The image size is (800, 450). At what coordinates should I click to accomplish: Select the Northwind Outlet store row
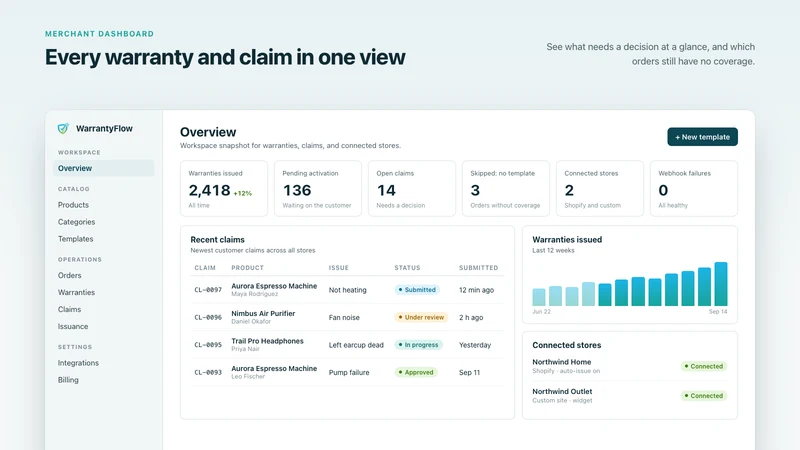630,396
